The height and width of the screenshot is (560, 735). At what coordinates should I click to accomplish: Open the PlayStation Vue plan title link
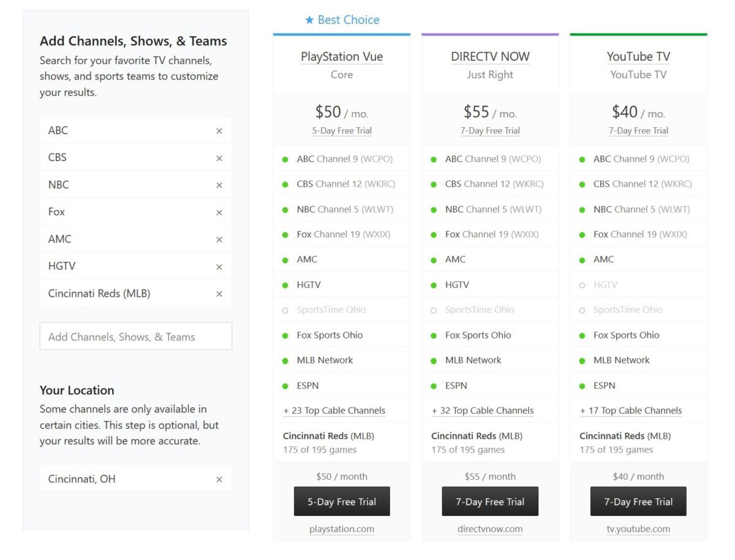pyautogui.click(x=342, y=57)
